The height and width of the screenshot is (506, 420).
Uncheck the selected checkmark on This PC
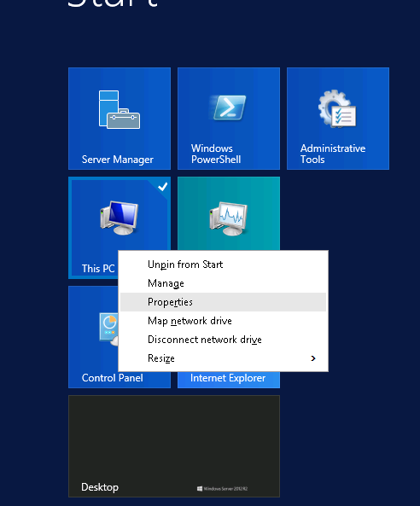pyautogui.click(x=162, y=186)
